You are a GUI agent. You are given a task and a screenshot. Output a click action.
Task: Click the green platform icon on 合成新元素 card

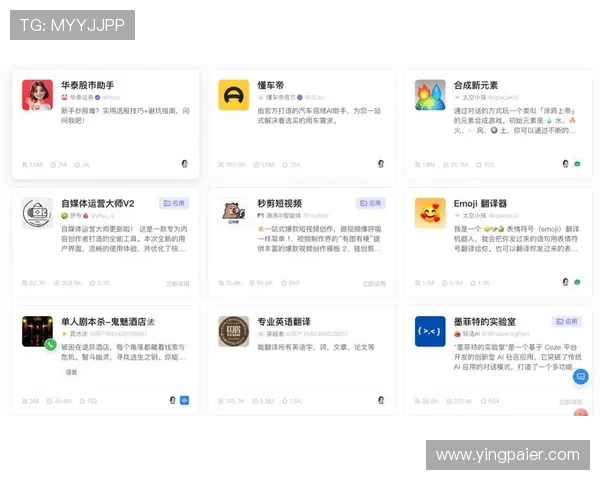[577, 164]
